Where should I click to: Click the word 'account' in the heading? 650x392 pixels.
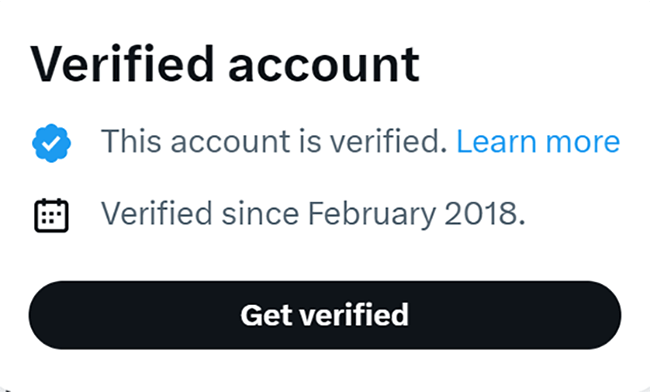[324, 65]
